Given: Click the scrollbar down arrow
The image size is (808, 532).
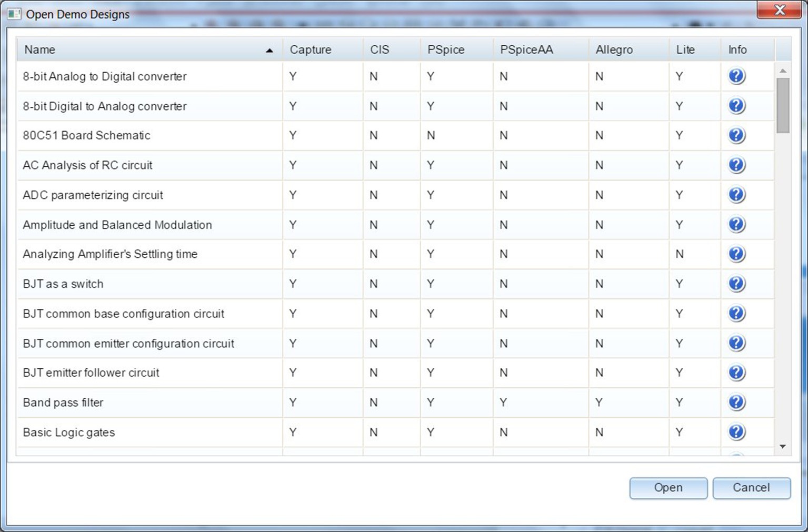Looking at the screenshot, I should tap(783, 446).
